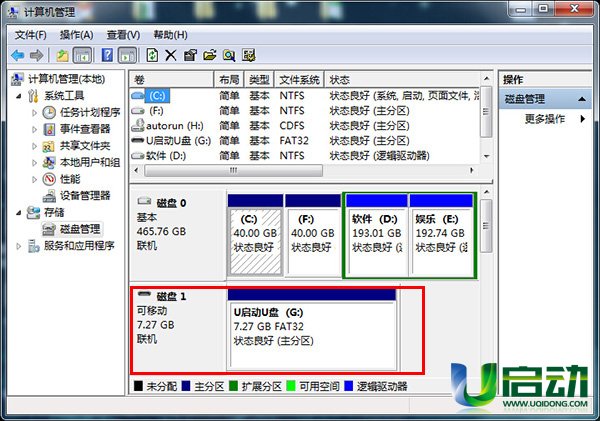Click the 布局 column header
The image size is (600, 421).
(x=229, y=80)
